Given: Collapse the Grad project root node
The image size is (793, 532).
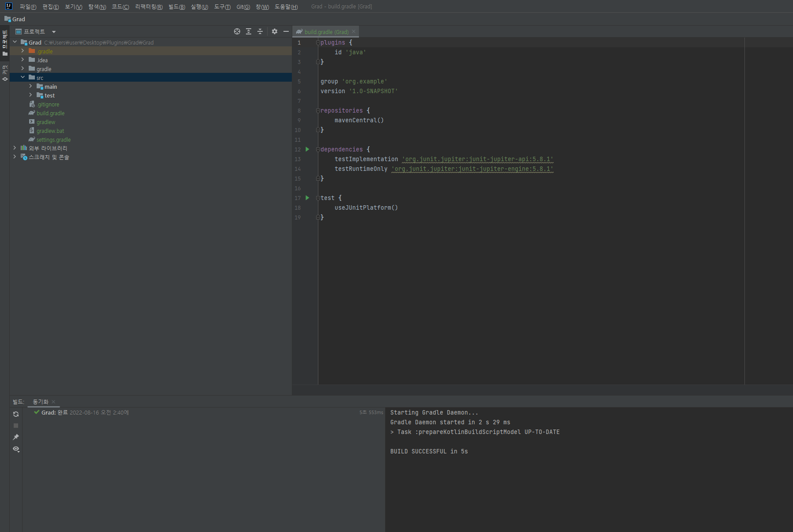Looking at the screenshot, I should tap(15, 42).
